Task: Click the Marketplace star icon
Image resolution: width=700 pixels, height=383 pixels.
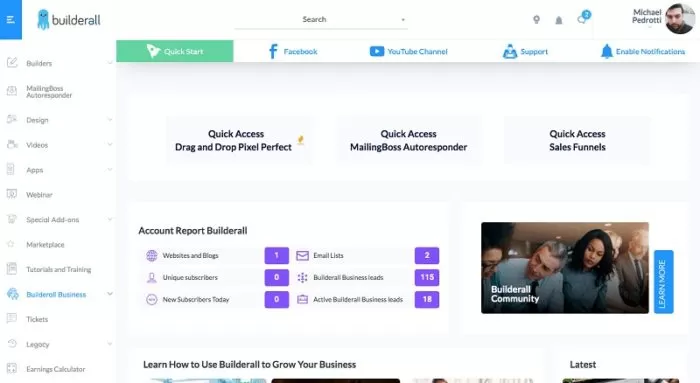Action: click(x=11, y=244)
